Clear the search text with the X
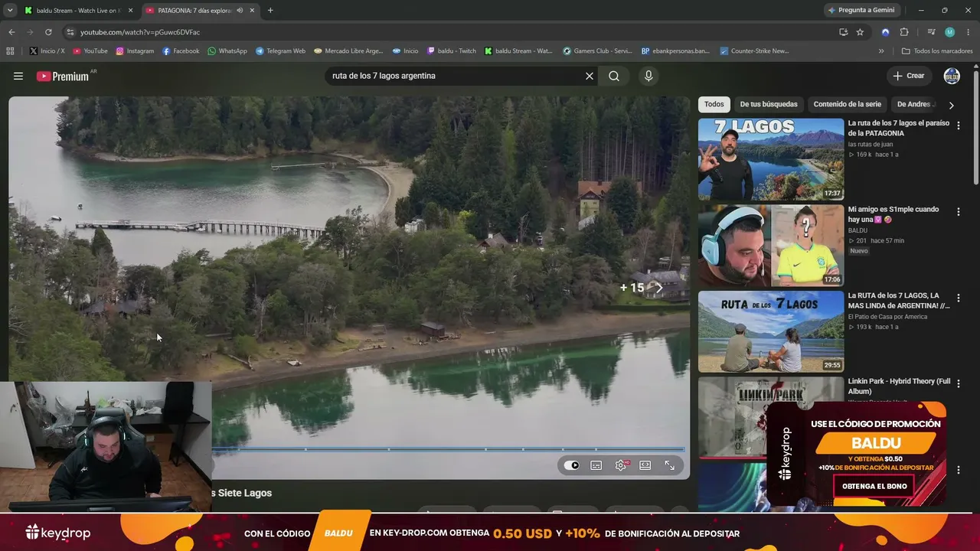 [x=590, y=76]
